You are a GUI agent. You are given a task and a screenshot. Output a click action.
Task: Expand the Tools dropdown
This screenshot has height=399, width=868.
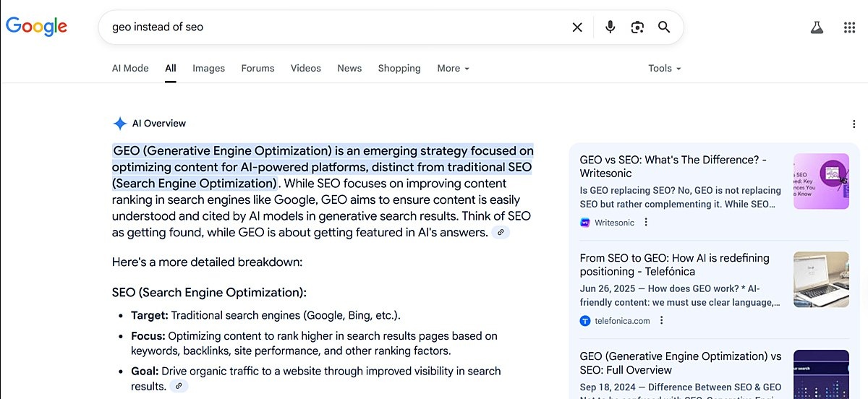tap(664, 69)
